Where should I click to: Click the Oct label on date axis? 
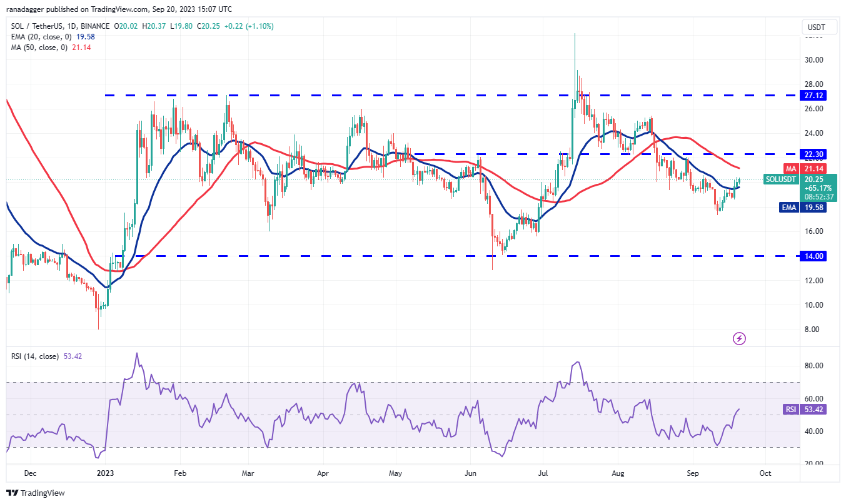point(765,473)
